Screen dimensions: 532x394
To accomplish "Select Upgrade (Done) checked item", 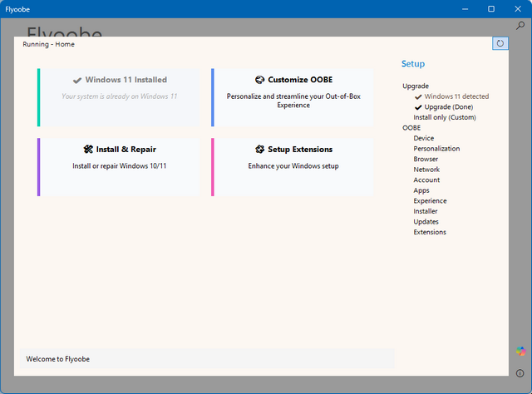I will click(x=449, y=107).
